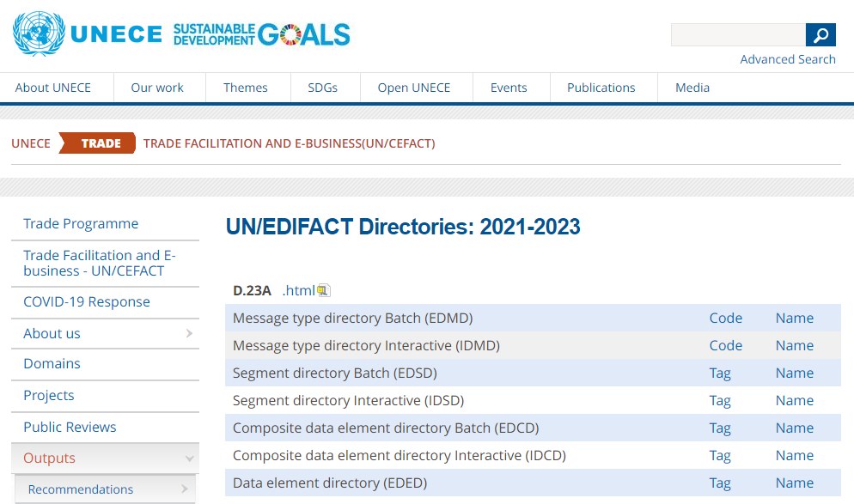Open the Our work menu
The height and width of the screenshot is (504, 854).
(x=157, y=88)
